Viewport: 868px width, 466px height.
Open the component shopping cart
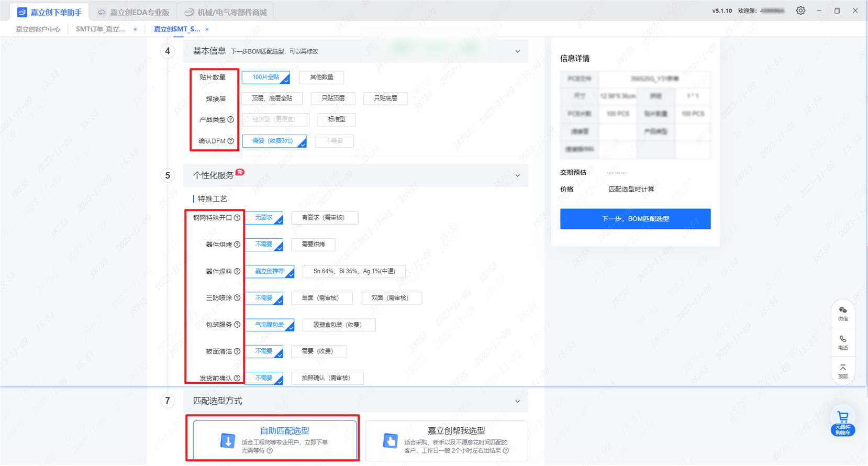pyautogui.click(x=842, y=422)
